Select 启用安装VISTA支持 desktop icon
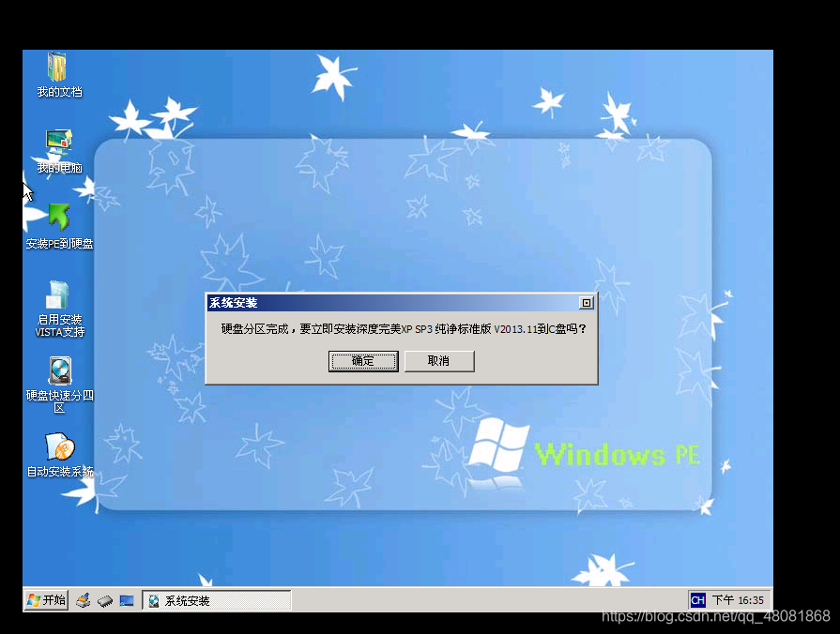840x634 pixels. coord(59,309)
